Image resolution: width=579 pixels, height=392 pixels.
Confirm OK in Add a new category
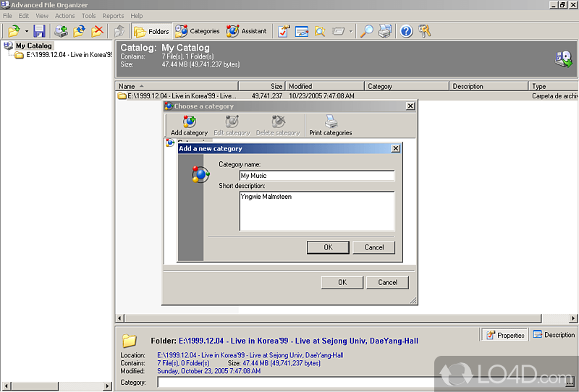[x=328, y=247]
